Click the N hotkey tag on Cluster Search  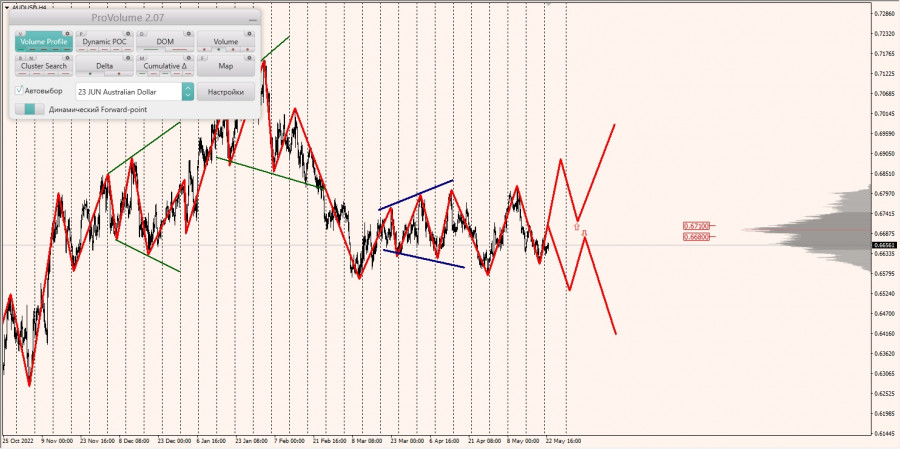[x=29, y=58]
